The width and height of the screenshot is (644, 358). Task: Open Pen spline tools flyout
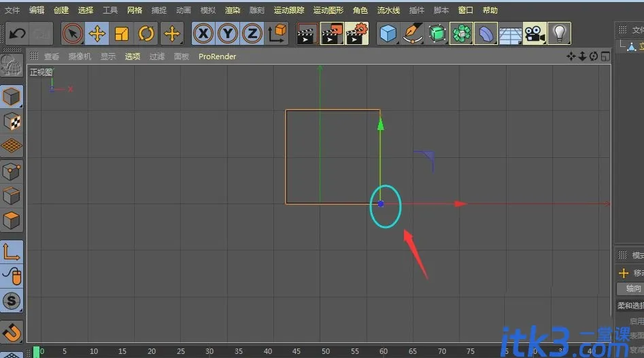[x=413, y=34]
